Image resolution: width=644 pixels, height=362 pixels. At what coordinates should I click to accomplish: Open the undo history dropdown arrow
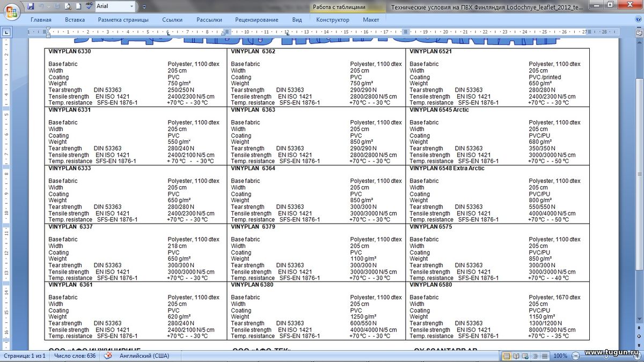(x=49, y=6)
